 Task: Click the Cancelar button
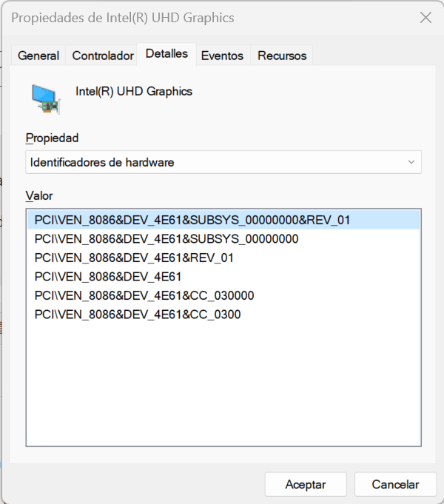pos(395,485)
